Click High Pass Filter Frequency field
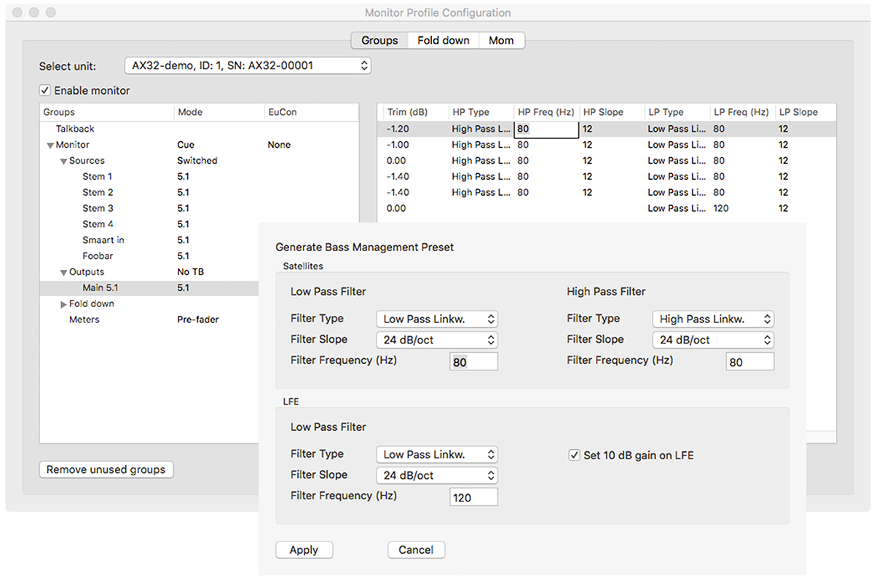 750,362
